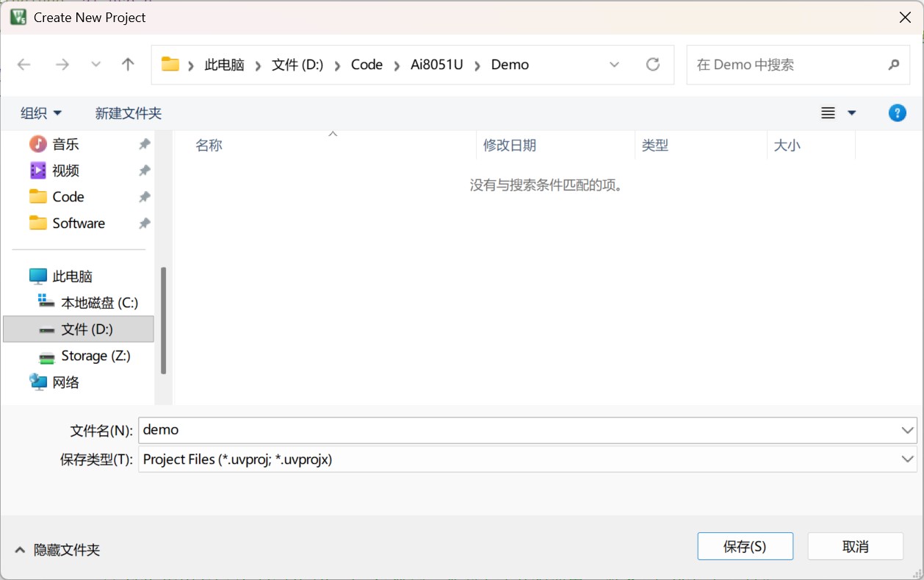Open the pinned Software folder
The width and height of the screenshot is (924, 580).
pos(79,223)
